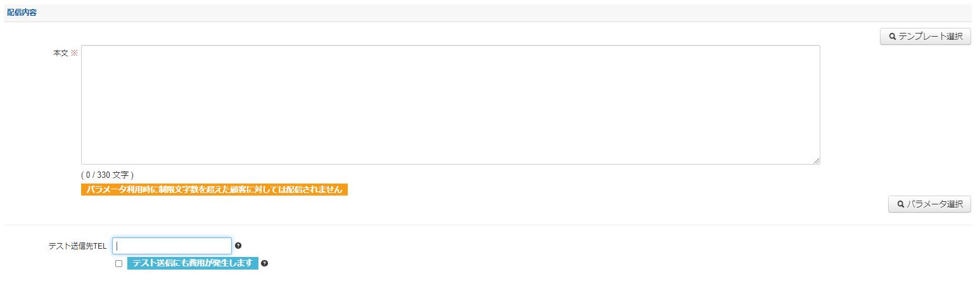Click into the テスト送信先TEL input field

(x=172, y=246)
